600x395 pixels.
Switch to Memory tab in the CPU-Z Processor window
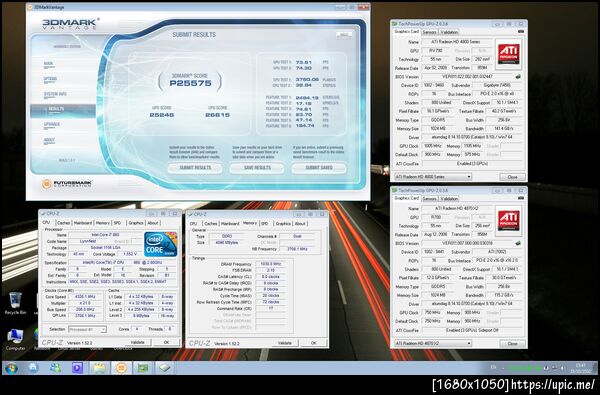click(x=103, y=223)
